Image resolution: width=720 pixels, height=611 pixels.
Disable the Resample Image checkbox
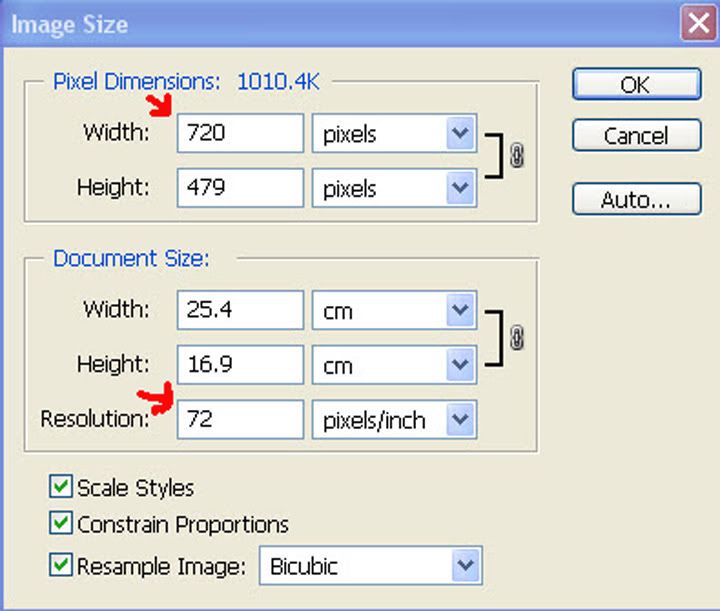[x=61, y=565]
